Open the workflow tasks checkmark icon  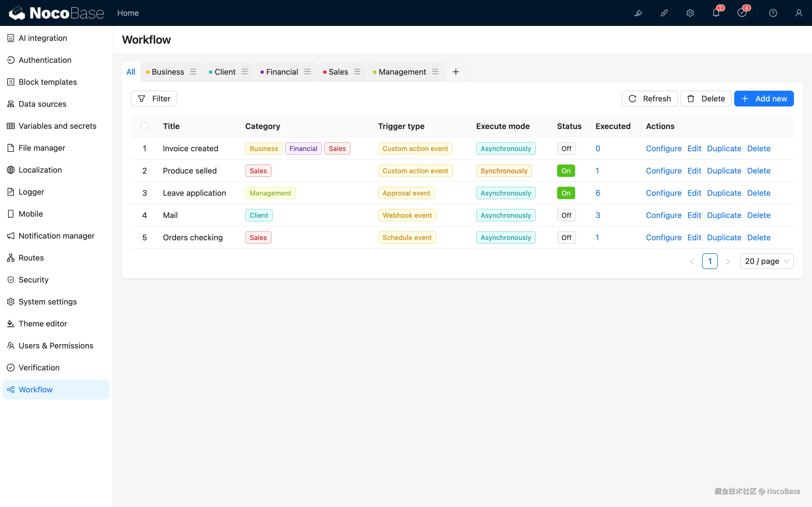tap(742, 13)
